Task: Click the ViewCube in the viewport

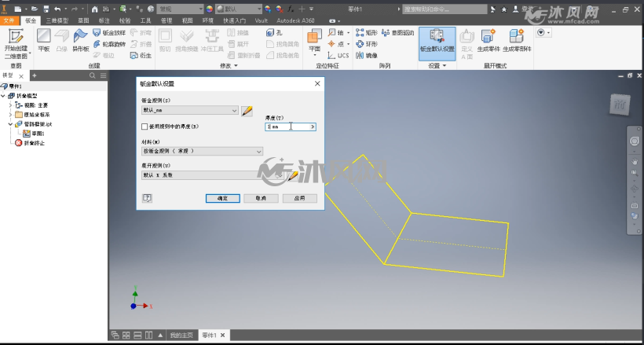Action: 620,105
